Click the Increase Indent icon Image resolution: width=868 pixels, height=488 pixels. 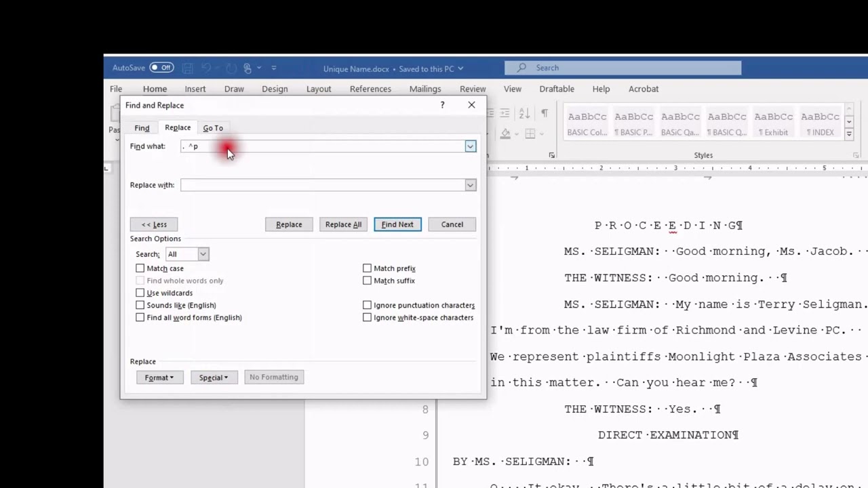click(505, 114)
